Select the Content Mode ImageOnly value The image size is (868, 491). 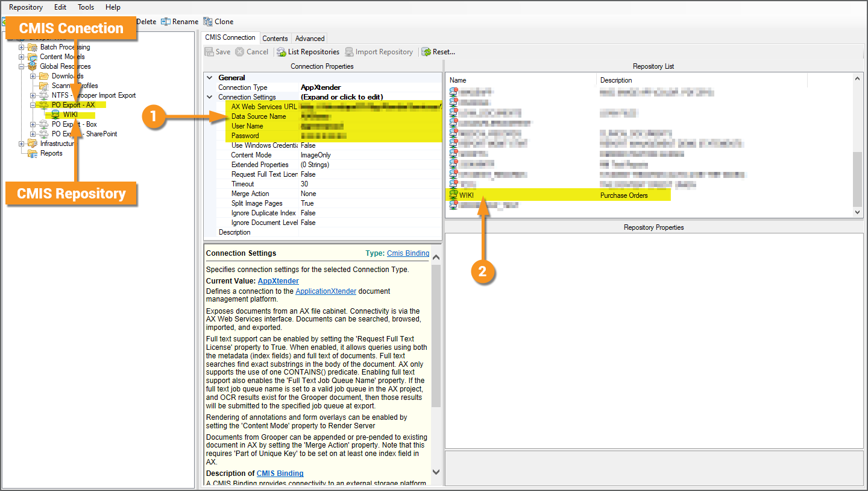(x=370, y=155)
